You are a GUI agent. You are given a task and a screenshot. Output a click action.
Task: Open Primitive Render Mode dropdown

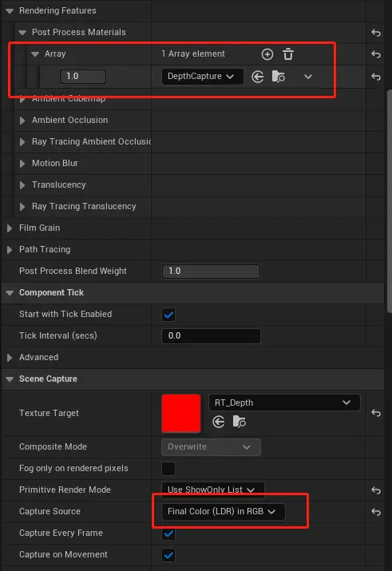coord(212,490)
